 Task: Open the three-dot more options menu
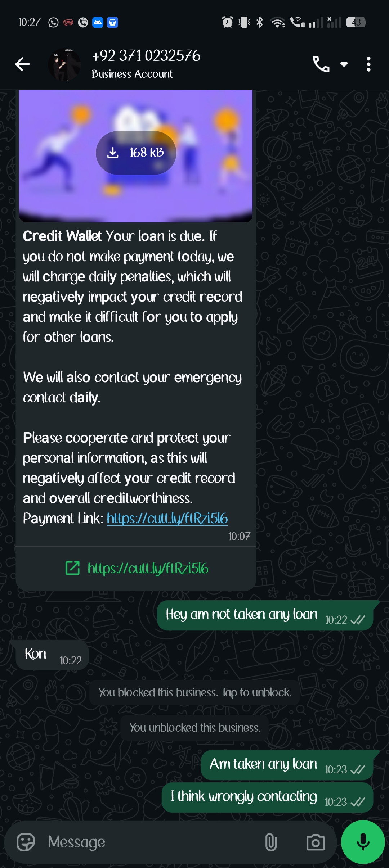pyautogui.click(x=368, y=64)
